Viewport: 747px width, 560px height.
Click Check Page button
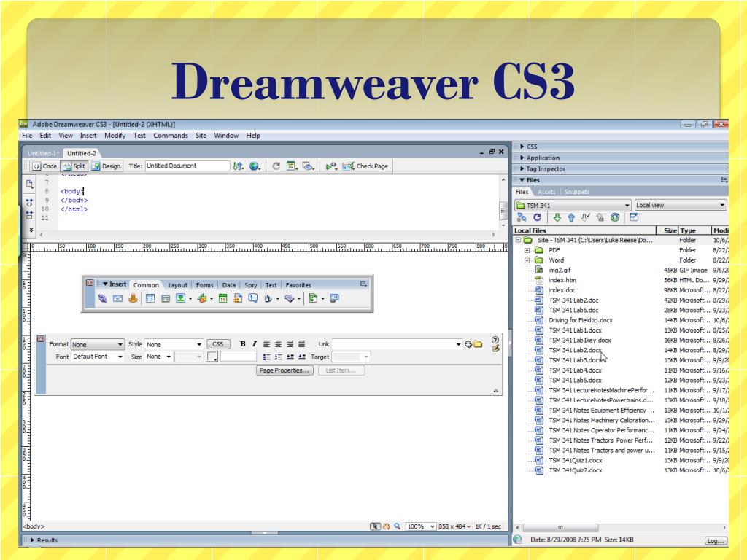coord(365,166)
